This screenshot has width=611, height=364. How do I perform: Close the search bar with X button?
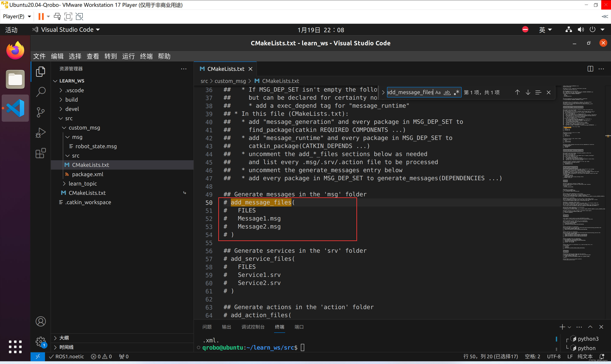(548, 92)
